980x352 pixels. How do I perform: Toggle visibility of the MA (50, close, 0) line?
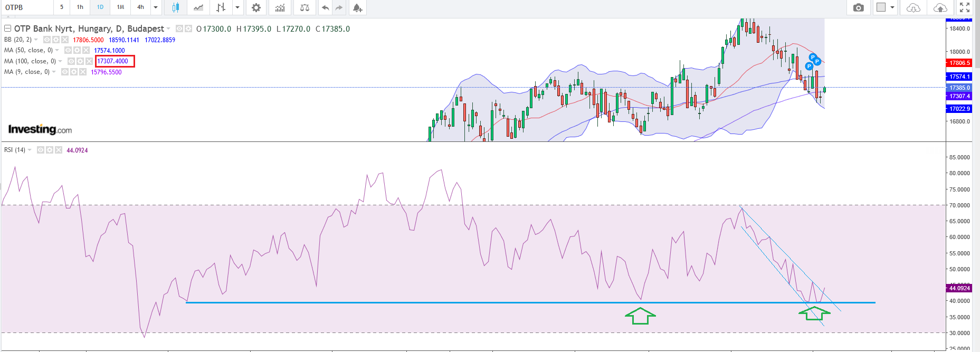coord(68,50)
